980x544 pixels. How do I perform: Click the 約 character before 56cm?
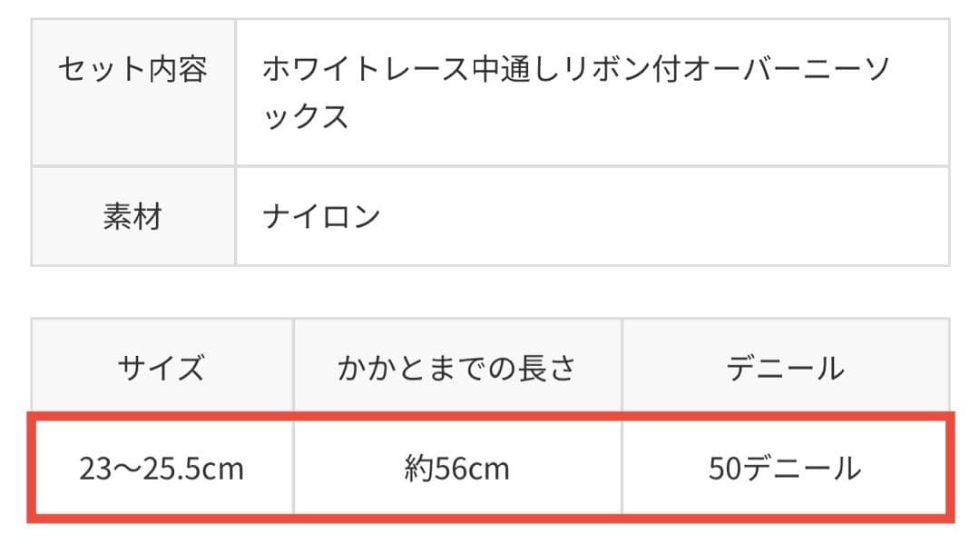click(416, 470)
